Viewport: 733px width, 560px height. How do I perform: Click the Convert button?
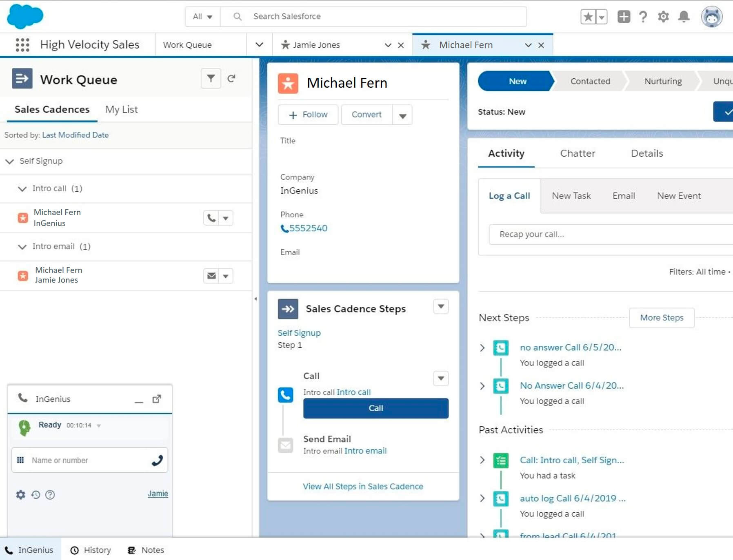tap(366, 115)
